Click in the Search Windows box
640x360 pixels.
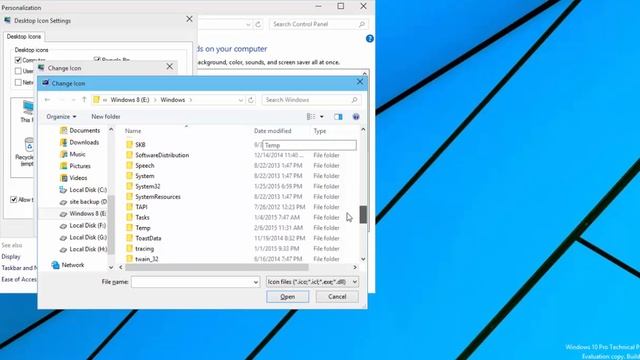(x=311, y=100)
